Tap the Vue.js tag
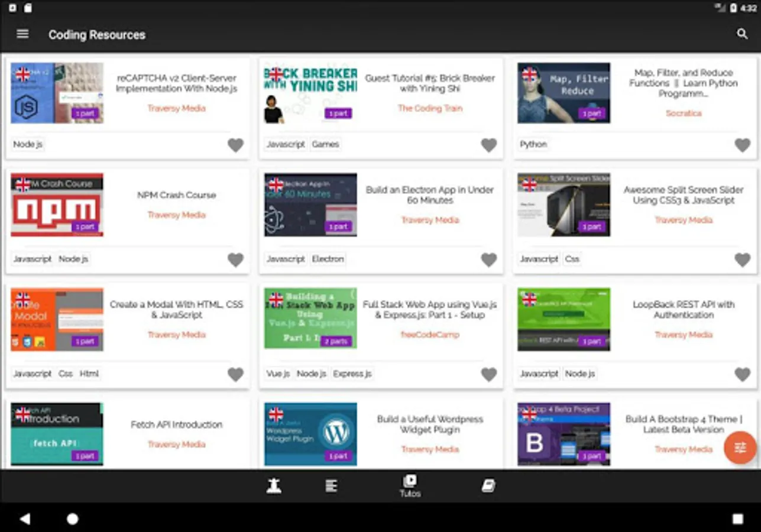Image resolution: width=761 pixels, height=532 pixels. (278, 374)
